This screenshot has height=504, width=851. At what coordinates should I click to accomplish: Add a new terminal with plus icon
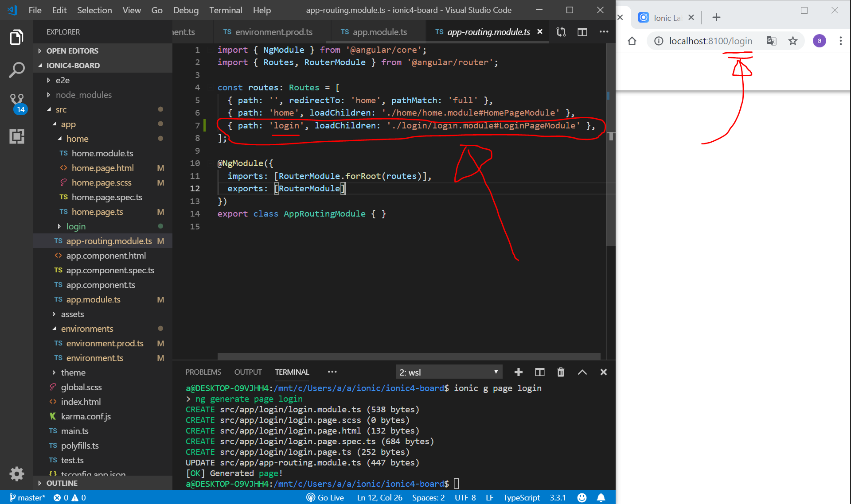pyautogui.click(x=518, y=372)
